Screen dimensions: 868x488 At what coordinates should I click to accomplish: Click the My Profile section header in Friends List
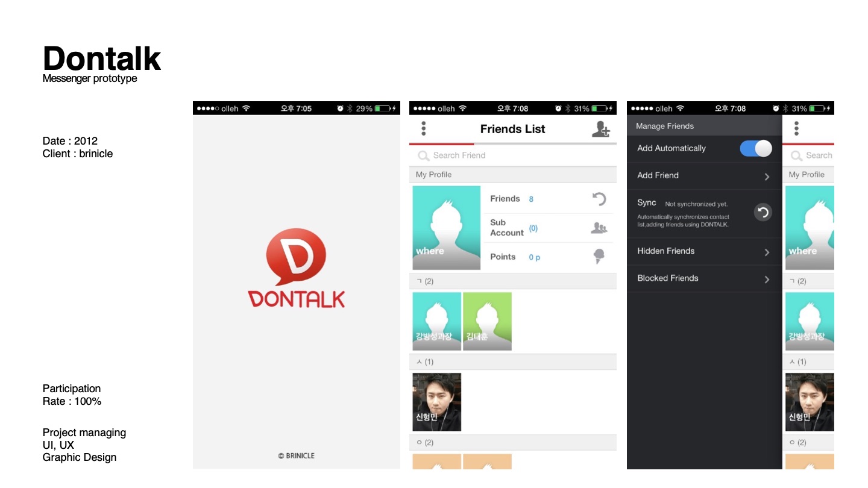[513, 175]
